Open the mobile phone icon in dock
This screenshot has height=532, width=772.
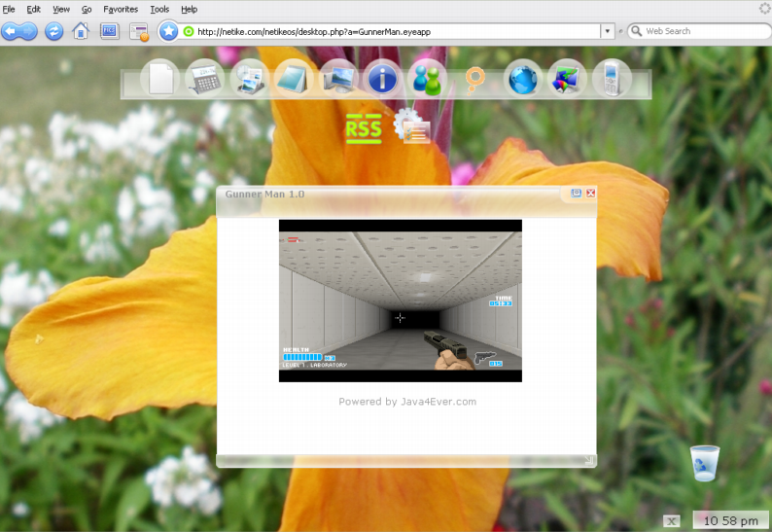(611, 79)
